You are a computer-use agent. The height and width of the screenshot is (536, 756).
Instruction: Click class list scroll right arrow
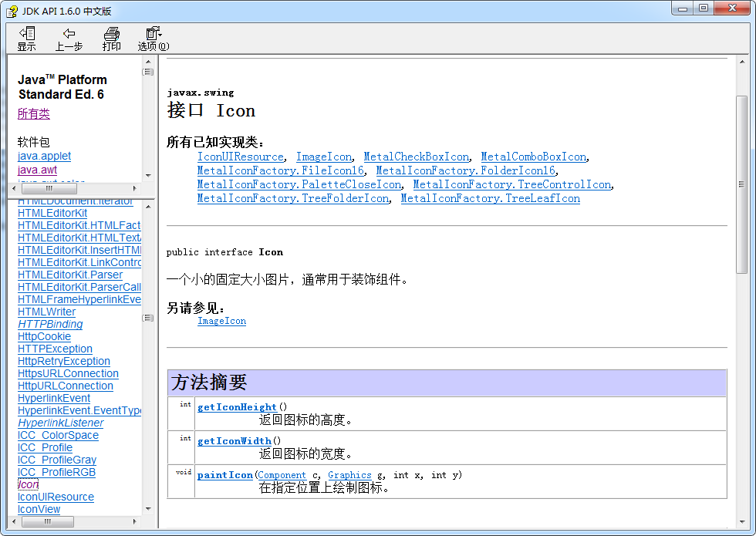click(x=134, y=521)
